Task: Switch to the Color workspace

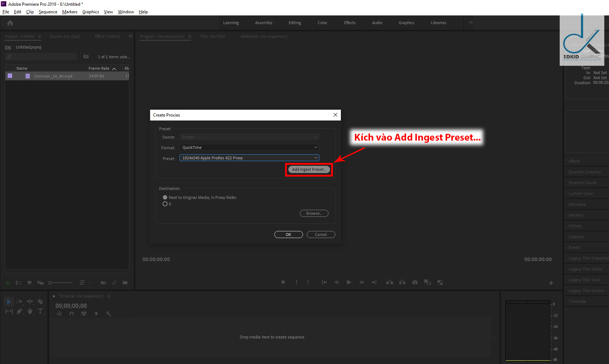Action: (x=322, y=23)
